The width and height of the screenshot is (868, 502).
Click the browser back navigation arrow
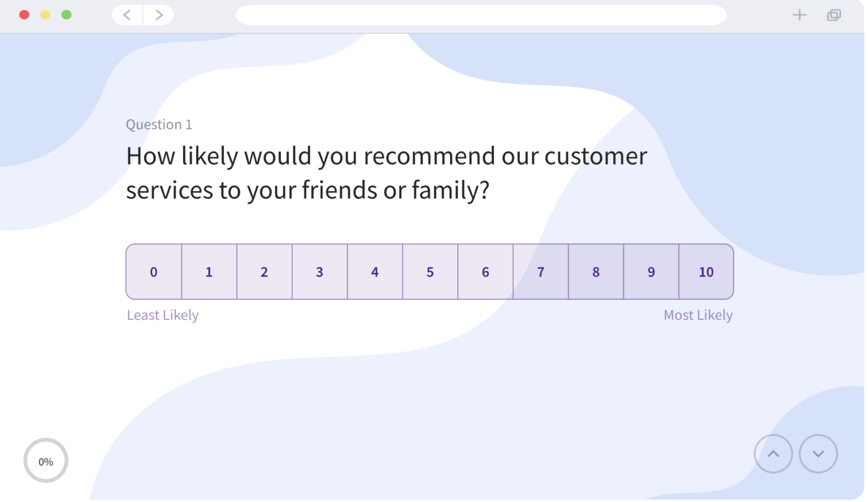coord(127,15)
